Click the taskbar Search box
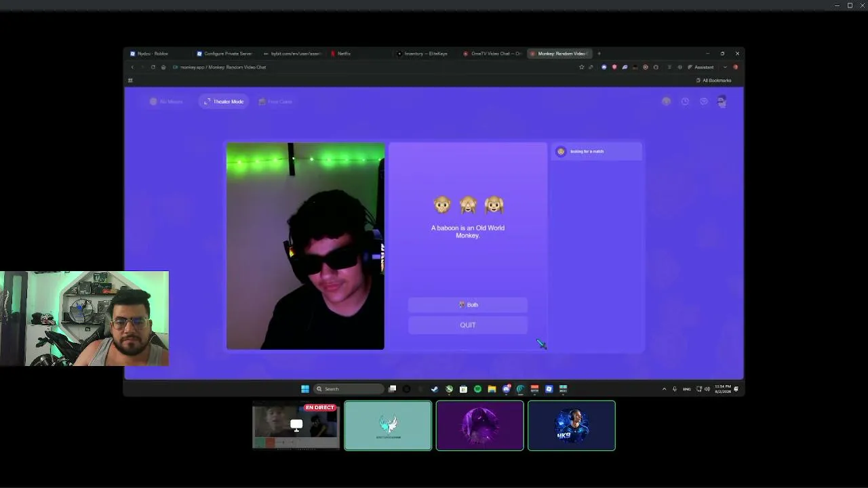The image size is (868, 488). click(x=349, y=389)
